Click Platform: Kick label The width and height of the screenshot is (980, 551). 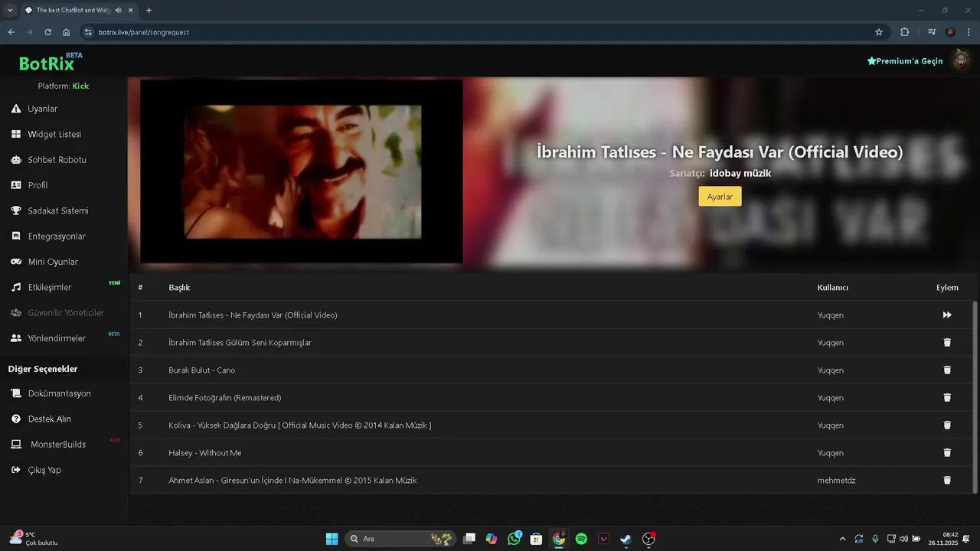[64, 86]
